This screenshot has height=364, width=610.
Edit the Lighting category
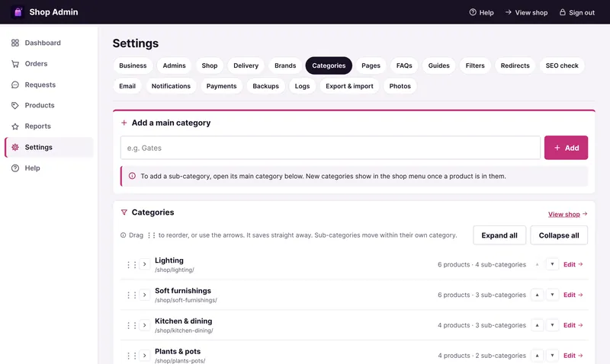point(573,264)
